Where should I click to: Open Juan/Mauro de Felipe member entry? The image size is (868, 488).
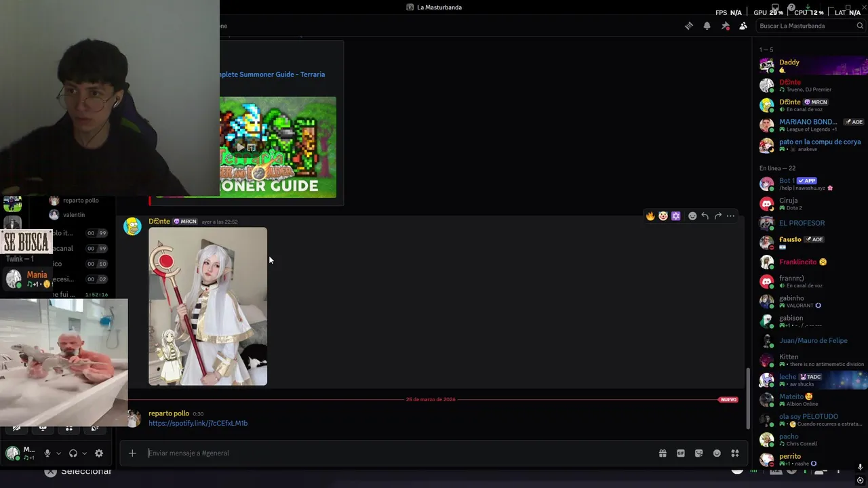810,341
